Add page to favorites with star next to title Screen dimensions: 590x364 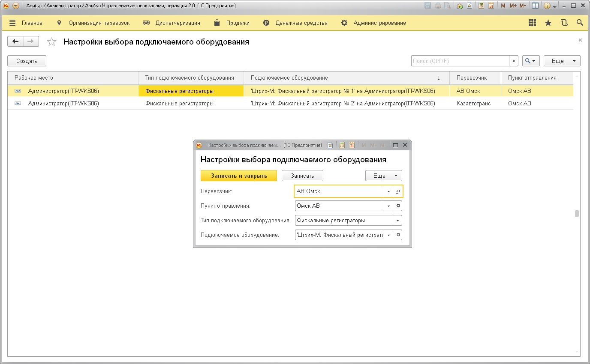click(51, 42)
